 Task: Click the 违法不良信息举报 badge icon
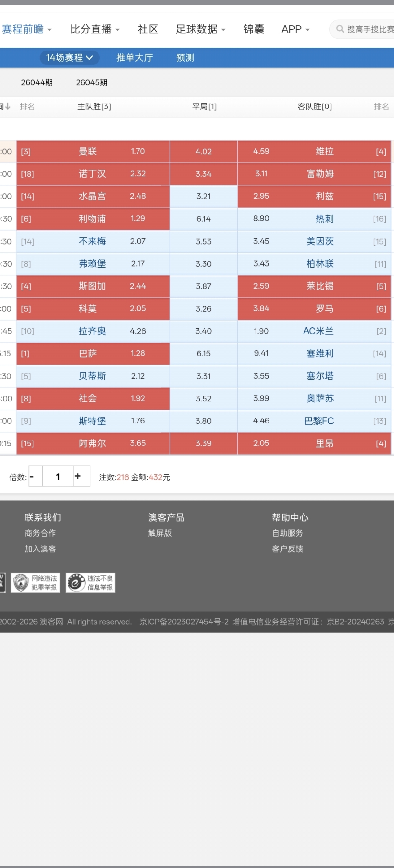coord(90,582)
